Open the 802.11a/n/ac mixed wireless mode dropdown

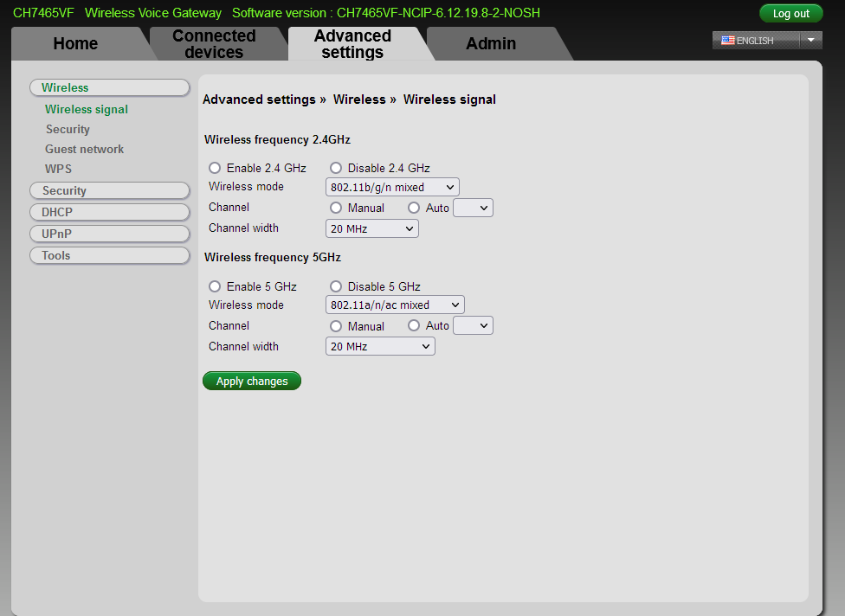click(395, 305)
